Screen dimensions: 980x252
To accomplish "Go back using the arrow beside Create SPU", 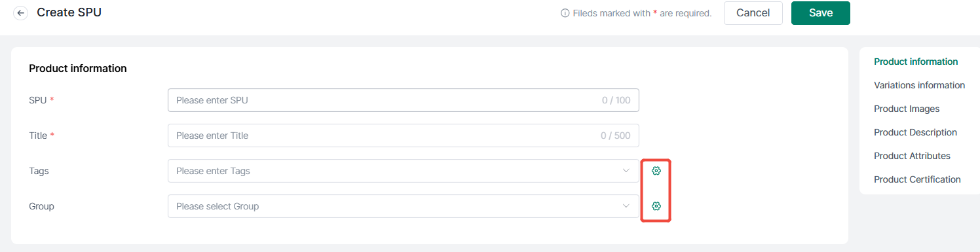I will coord(21,12).
